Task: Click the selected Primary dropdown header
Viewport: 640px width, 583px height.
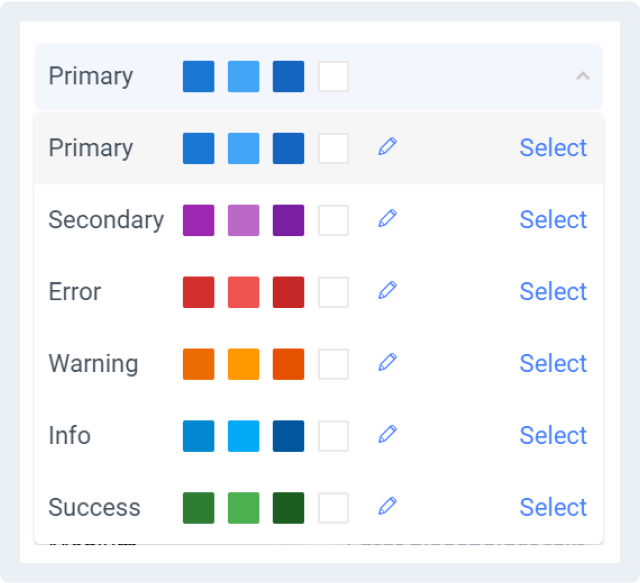Action: pos(319,76)
